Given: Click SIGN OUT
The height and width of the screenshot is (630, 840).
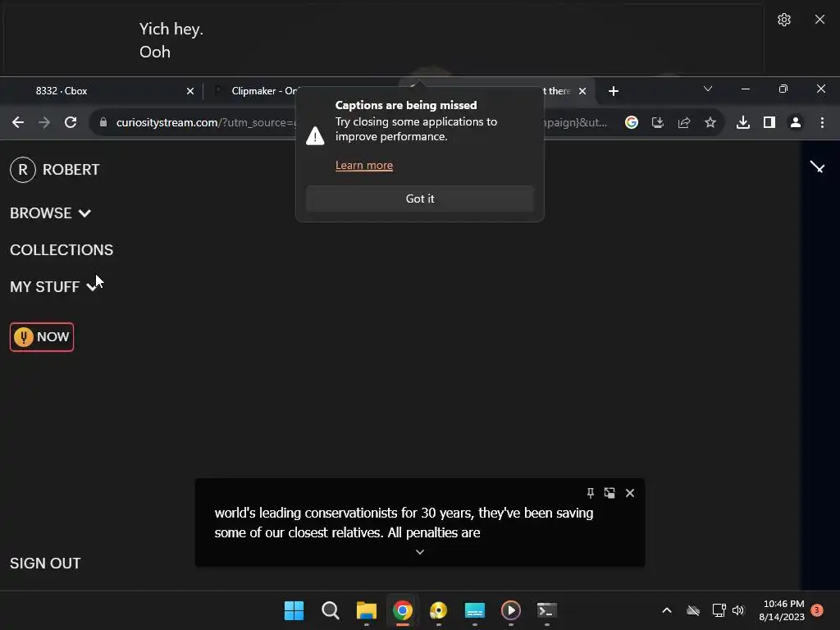Looking at the screenshot, I should tap(46, 564).
